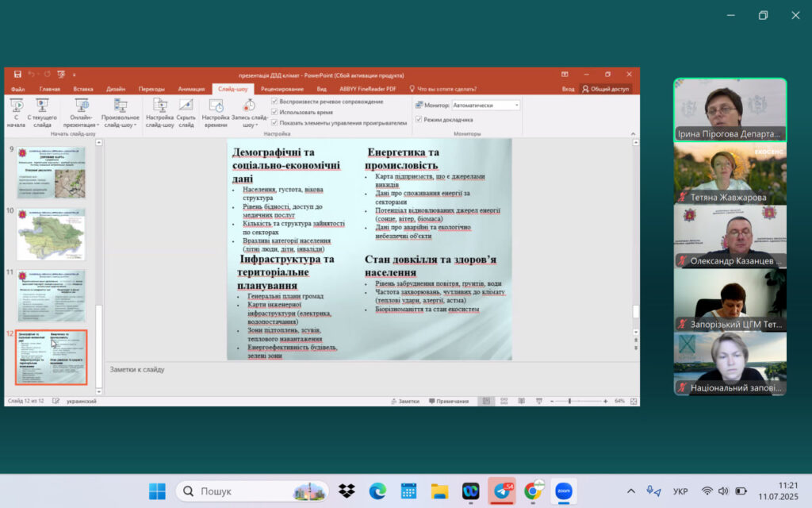Open Настройка времени rehearsal timing
The height and width of the screenshot is (508, 812).
click(215, 112)
